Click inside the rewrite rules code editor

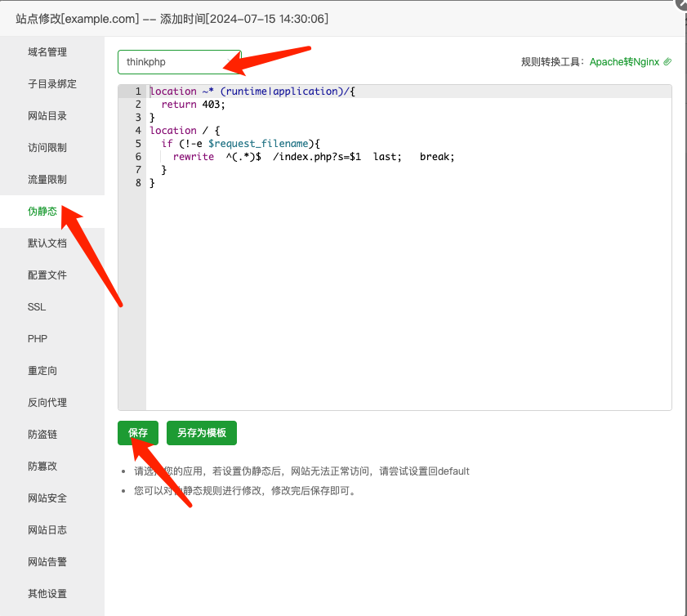click(x=408, y=286)
